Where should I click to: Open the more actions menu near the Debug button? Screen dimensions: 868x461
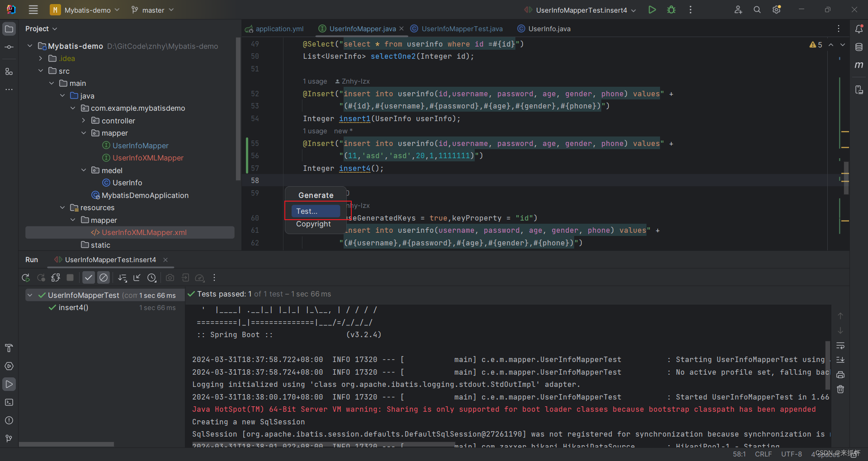coord(690,9)
